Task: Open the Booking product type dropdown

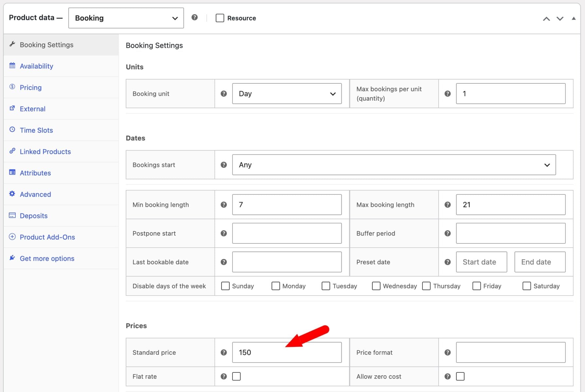Action: [x=126, y=18]
